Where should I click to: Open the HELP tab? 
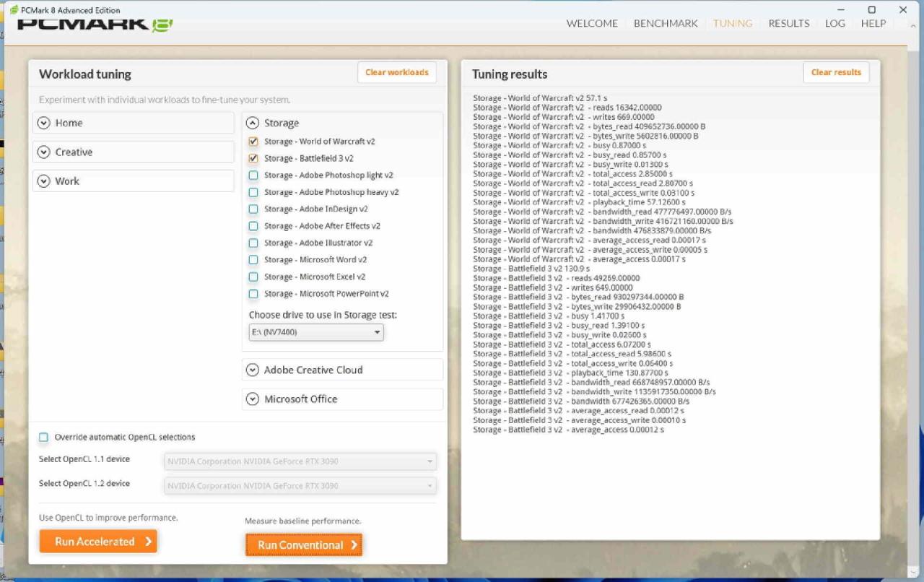[x=873, y=23]
